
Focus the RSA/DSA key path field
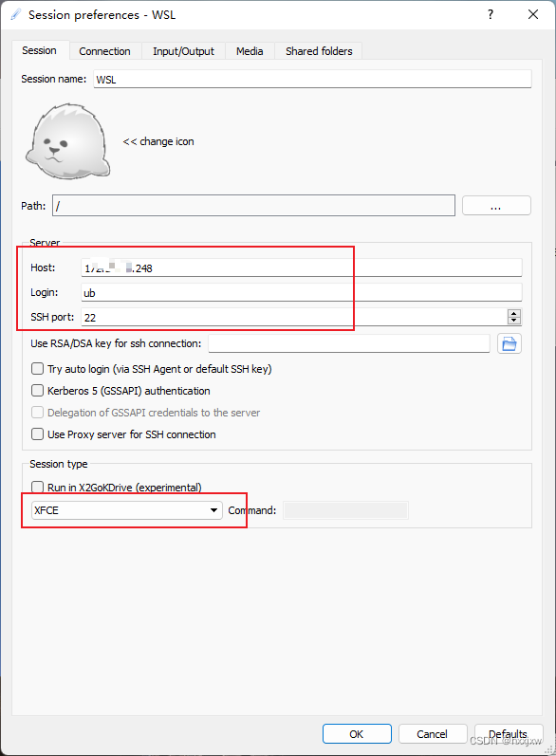[x=349, y=343]
